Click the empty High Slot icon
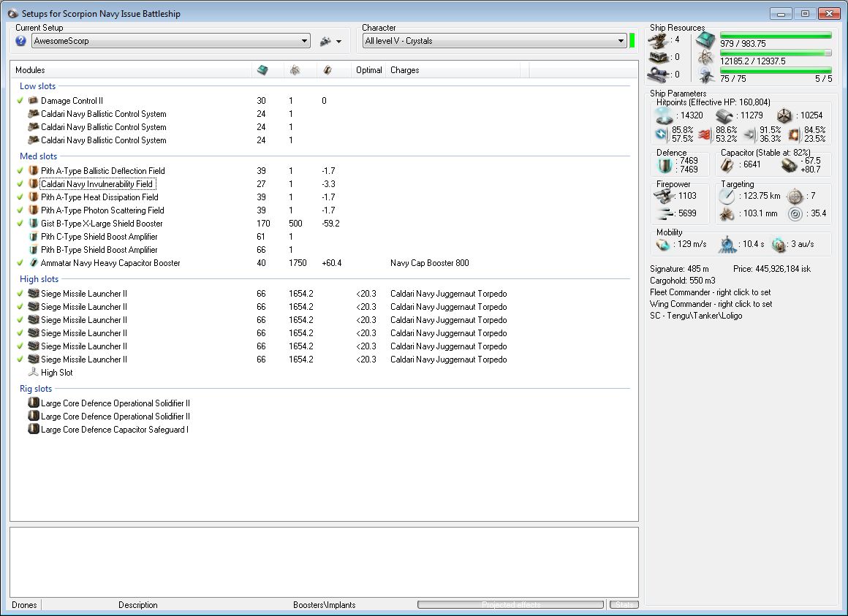 tap(34, 372)
